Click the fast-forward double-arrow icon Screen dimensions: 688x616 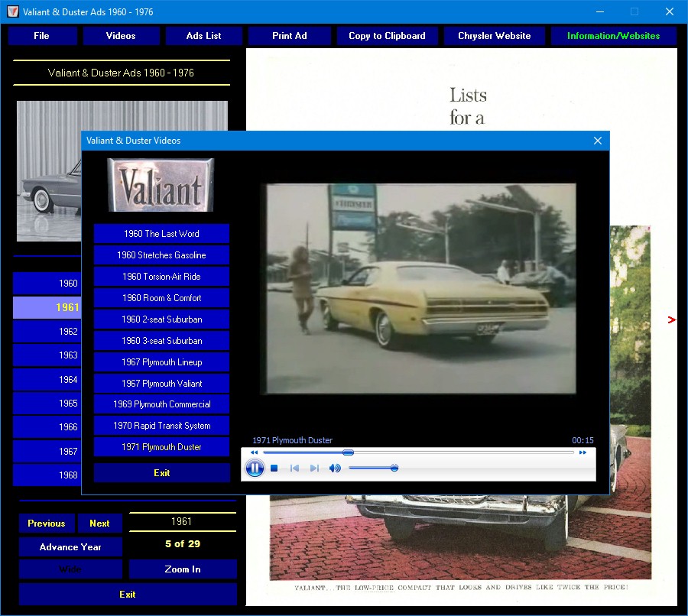(x=583, y=452)
